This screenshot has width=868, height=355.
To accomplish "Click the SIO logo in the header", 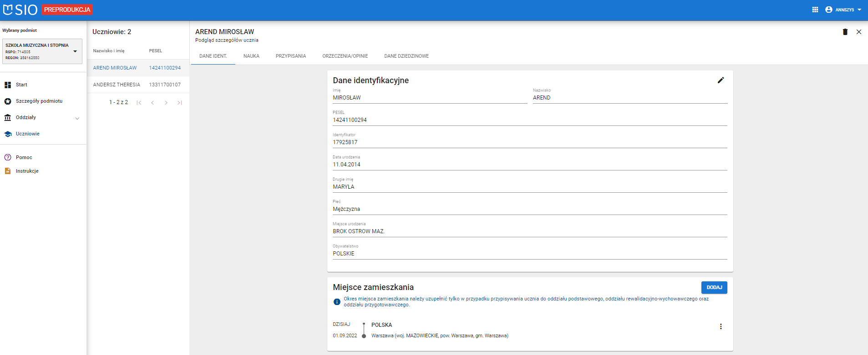I will pos(20,10).
